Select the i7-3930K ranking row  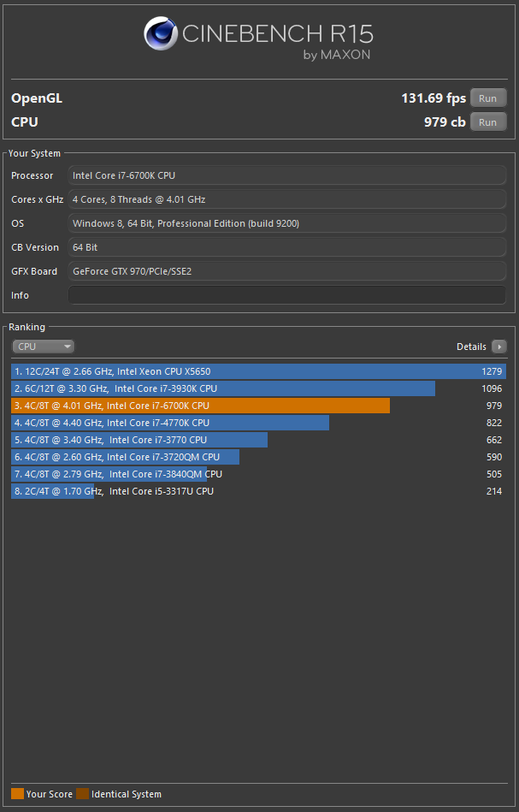coord(257,388)
